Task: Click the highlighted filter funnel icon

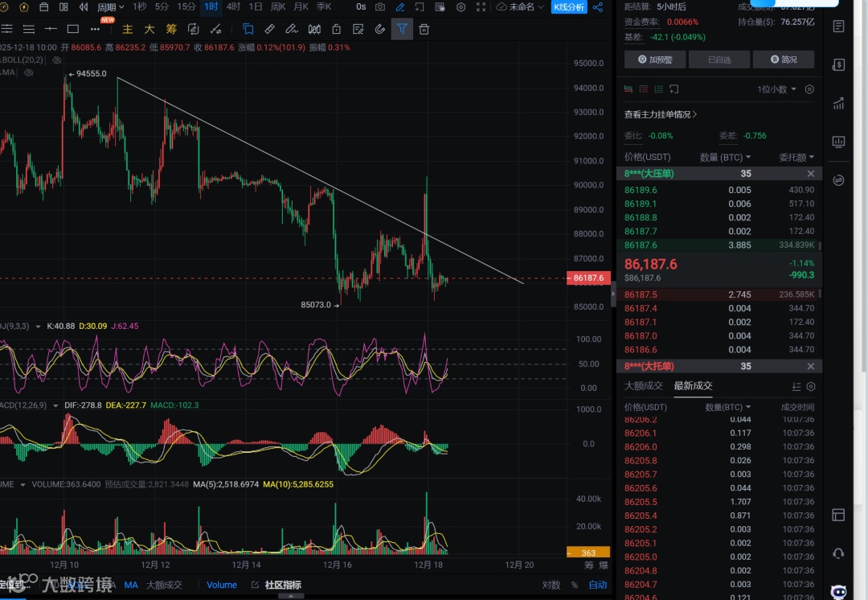Action: tap(402, 29)
